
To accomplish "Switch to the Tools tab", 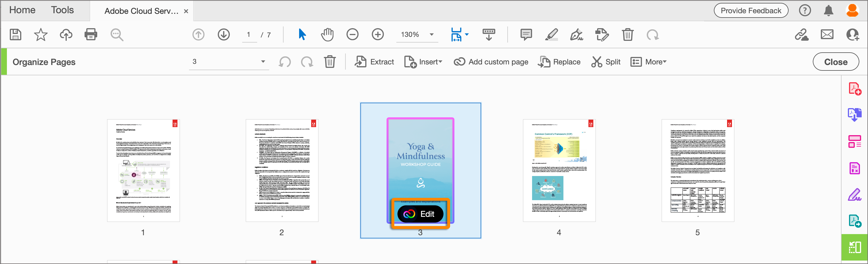I will (x=62, y=10).
